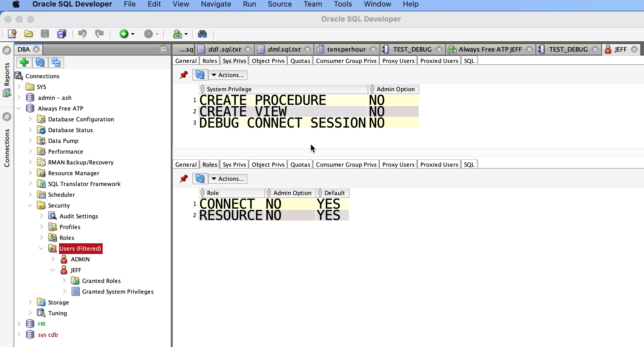
Task: Select the HR connection
Action: coord(41,324)
